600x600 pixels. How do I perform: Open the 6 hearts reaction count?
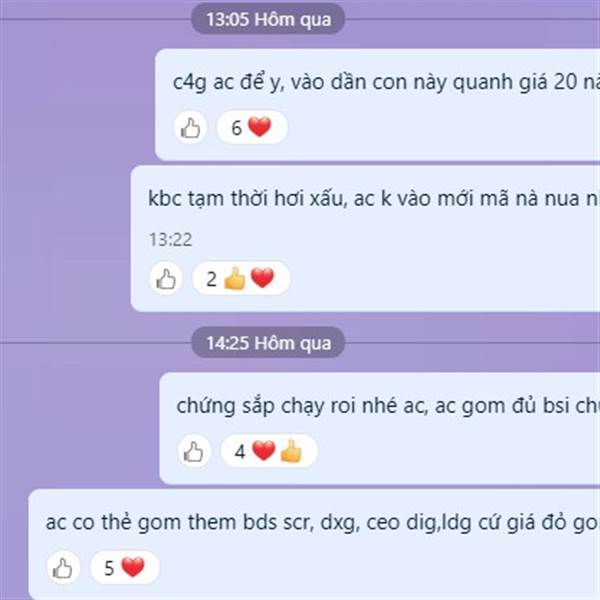(x=252, y=127)
